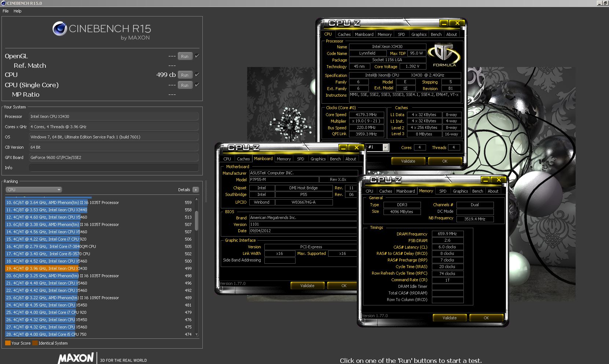Minimize the CPU-Z Memory window
609x364 pixels.
click(x=485, y=180)
